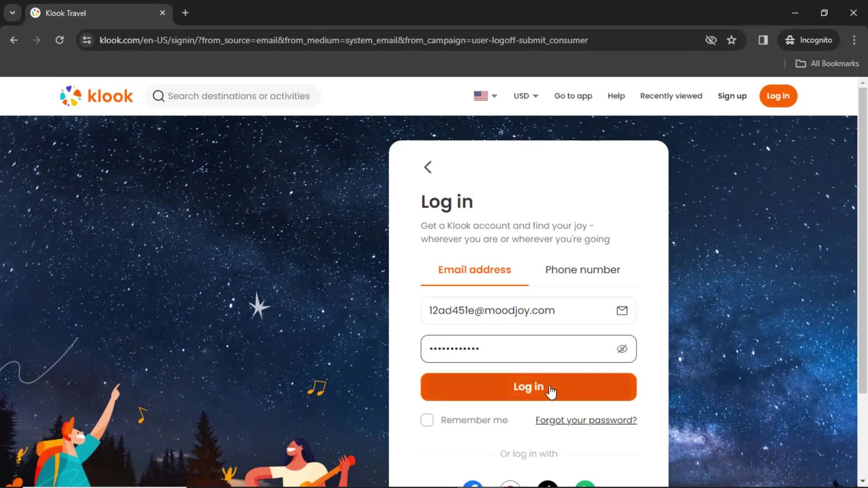The height and width of the screenshot is (488, 868).
Task: Click the email address input field
Action: [528, 310]
